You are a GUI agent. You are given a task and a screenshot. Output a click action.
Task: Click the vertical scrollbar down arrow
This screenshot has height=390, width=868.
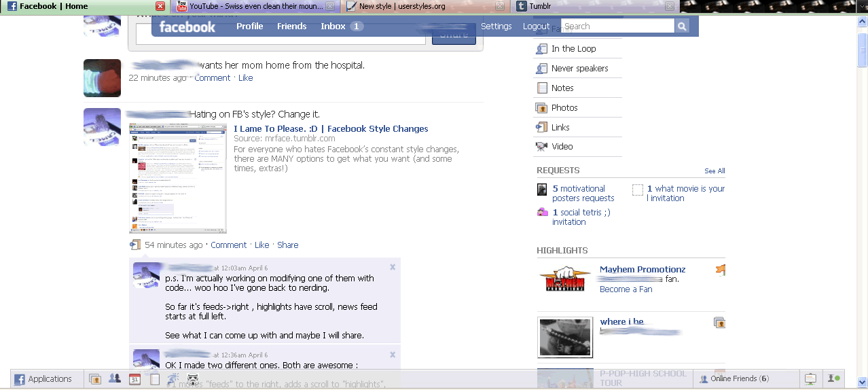pos(862,384)
